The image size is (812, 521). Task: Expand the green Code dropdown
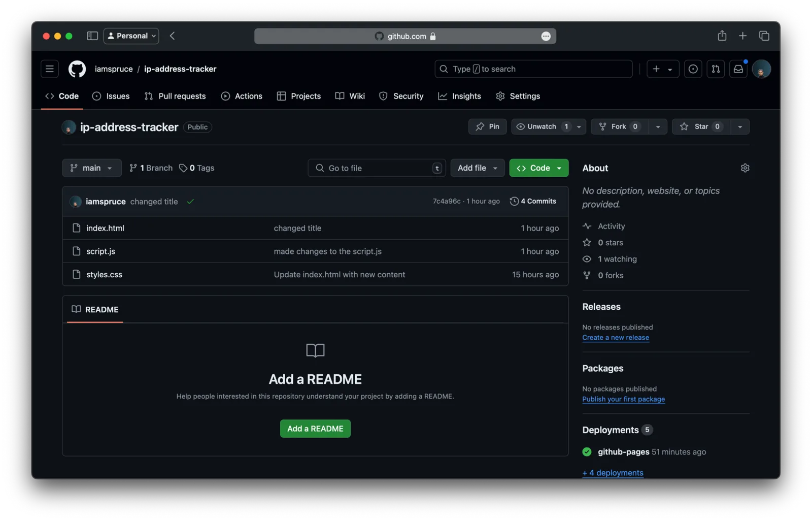[x=538, y=168]
